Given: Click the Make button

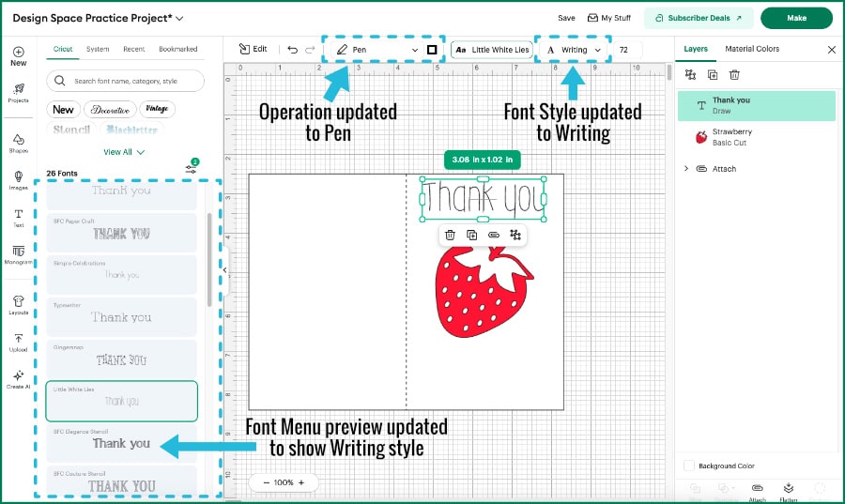Looking at the screenshot, I should tap(796, 18).
